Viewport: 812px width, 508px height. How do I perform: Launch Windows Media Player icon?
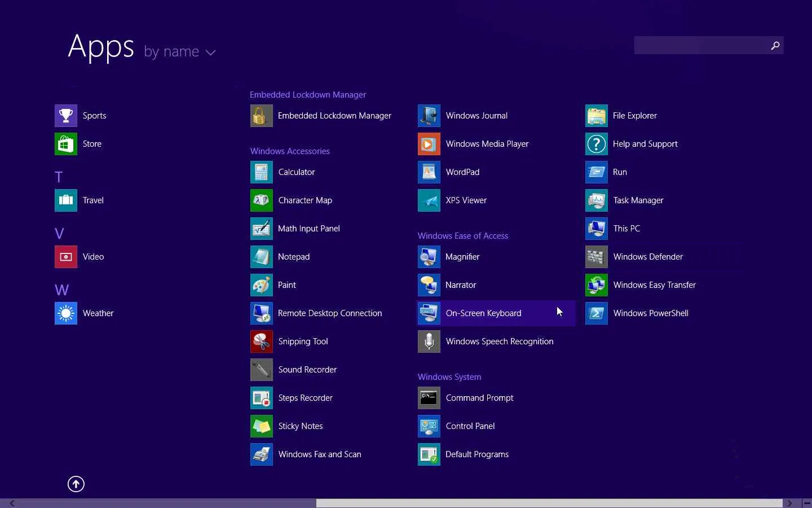point(429,144)
